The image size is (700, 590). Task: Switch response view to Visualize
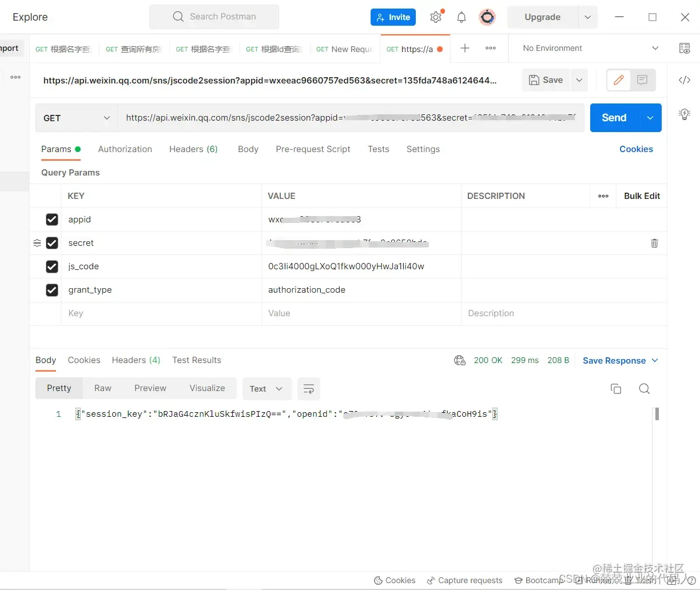[x=207, y=388]
